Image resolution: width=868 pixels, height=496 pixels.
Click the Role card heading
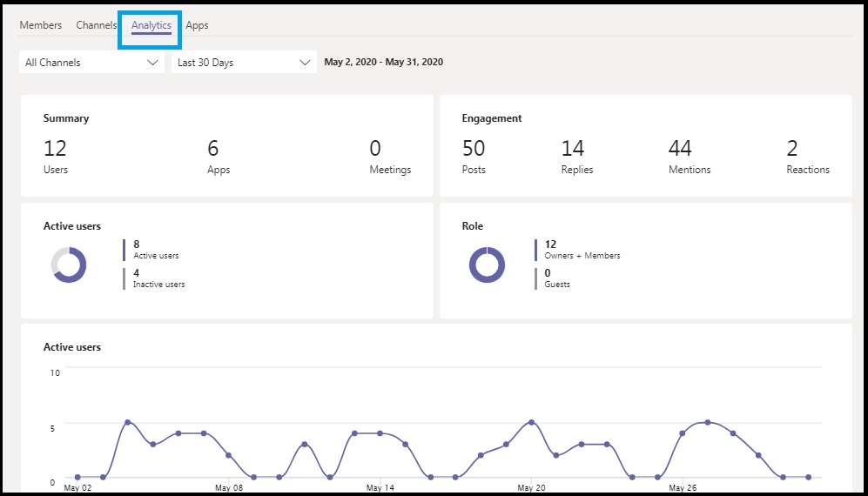click(x=472, y=226)
